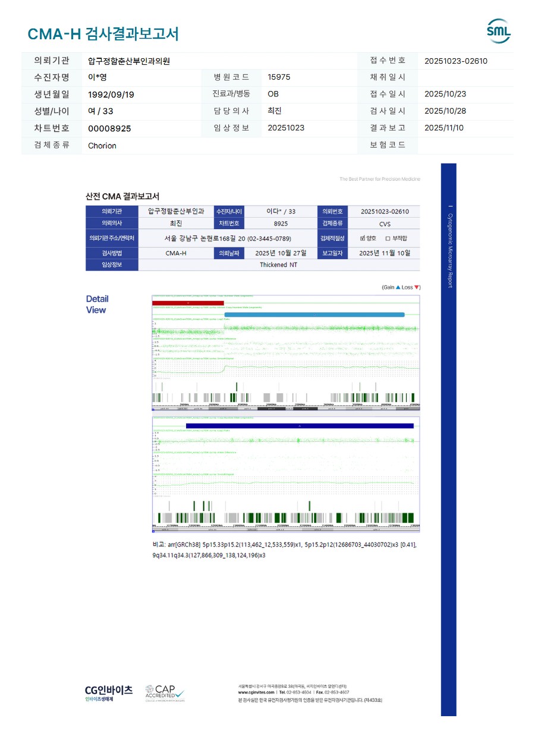Click the www.cginvites.com link in footer
The height and width of the screenshot is (756, 535).
click(256, 692)
